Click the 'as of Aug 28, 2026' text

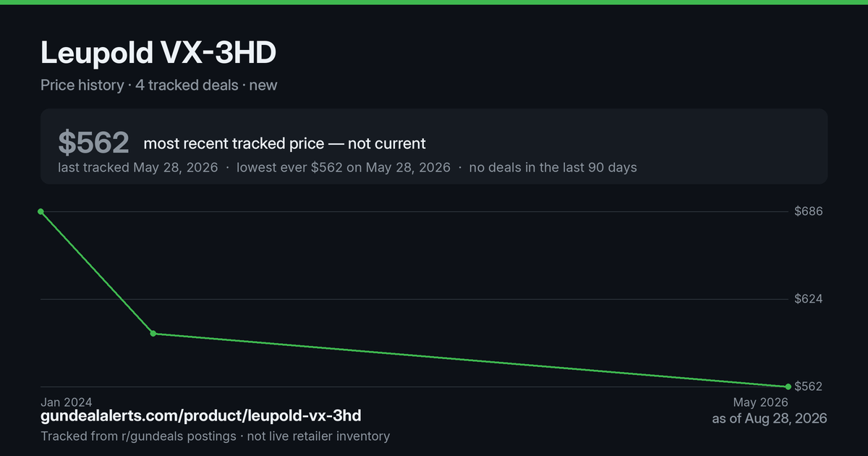click(770, 418)
